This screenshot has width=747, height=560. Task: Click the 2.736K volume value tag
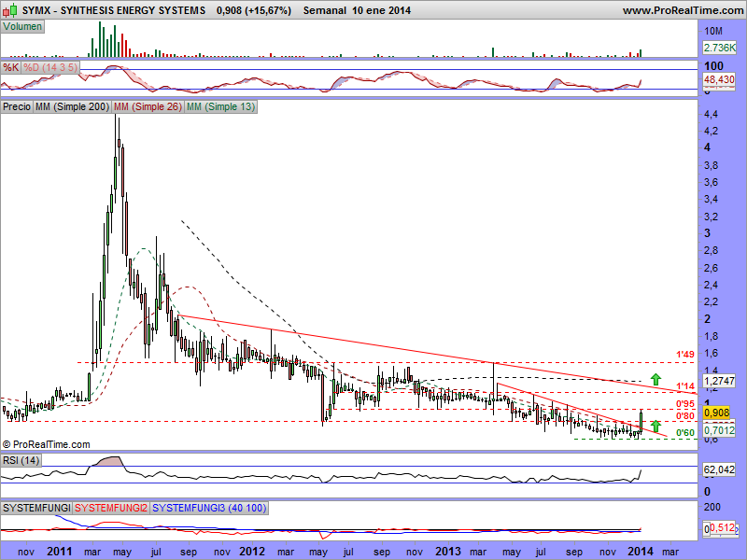pos(719,48)
